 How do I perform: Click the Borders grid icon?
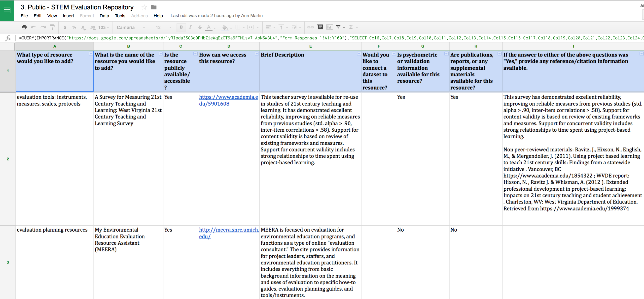[238, 27]
